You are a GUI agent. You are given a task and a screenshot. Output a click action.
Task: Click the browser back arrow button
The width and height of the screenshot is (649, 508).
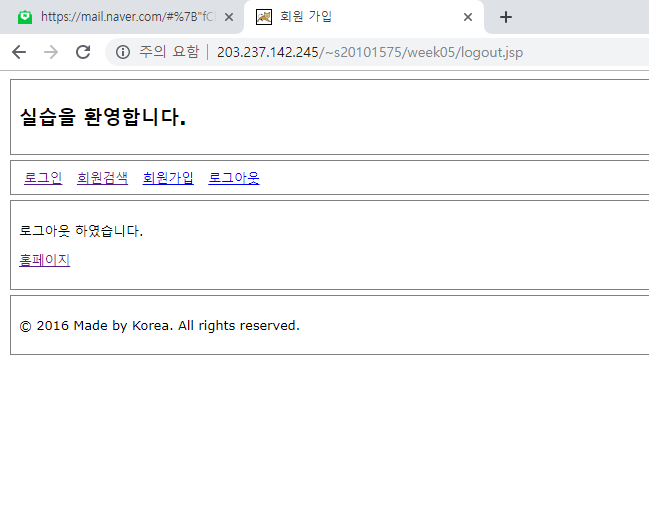pyautogui.click(x=19, y=52)
